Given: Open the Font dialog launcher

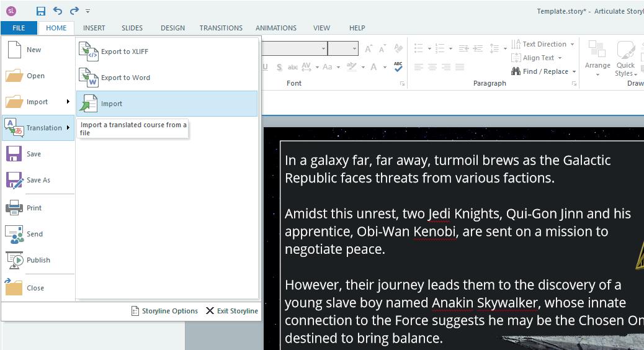Looking at the screenshot, I should click(403, 83).
